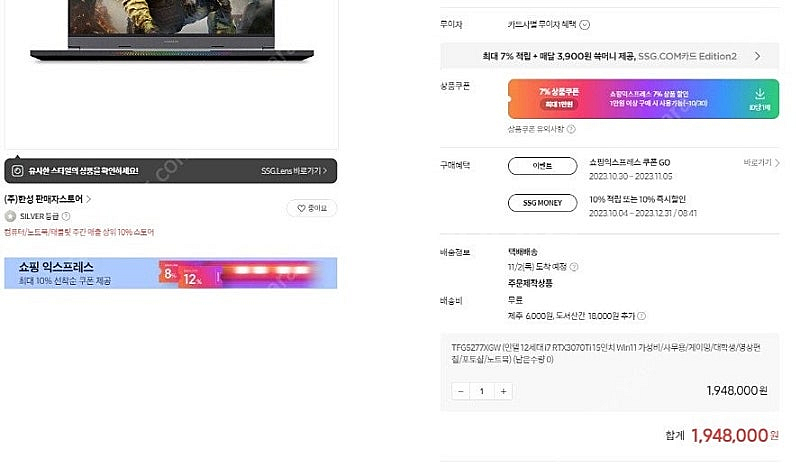
Task: Go to shopping express coupon via 바로가기
Action: click(761, 163)
